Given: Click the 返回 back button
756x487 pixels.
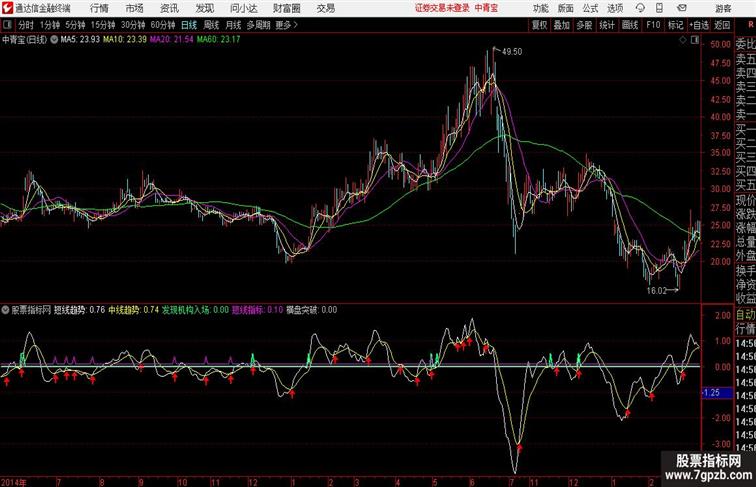Looking at the screenshot, I should click(x=722, y=25).
